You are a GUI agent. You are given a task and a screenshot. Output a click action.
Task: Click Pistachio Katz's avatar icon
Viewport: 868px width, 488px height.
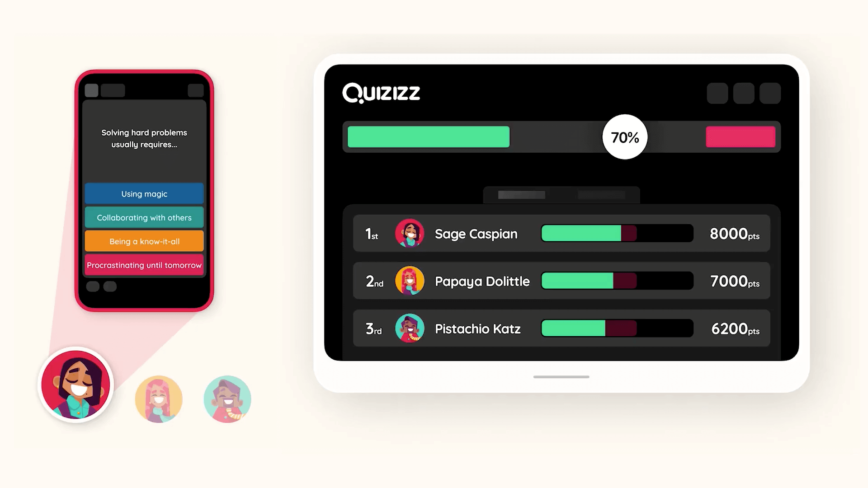(x=410, y=328)
